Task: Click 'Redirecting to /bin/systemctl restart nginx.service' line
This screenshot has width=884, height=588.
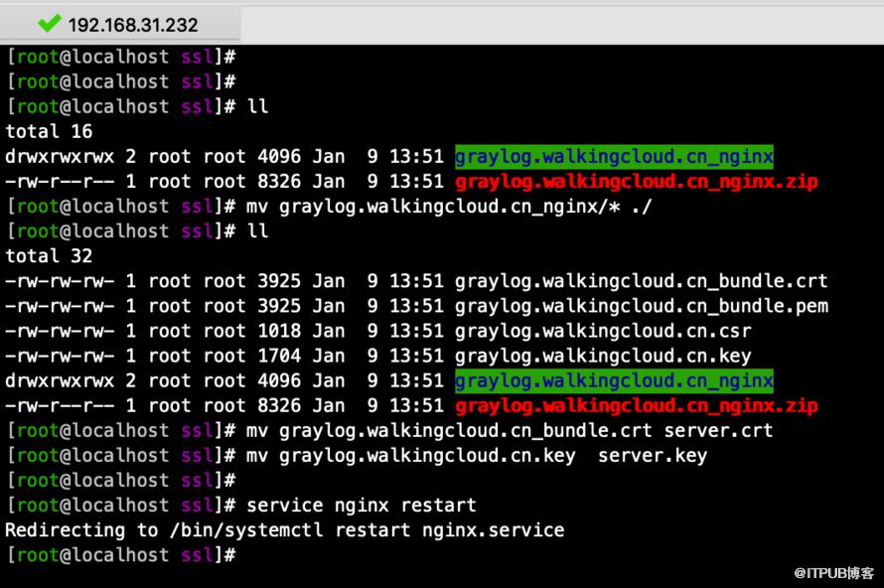Action: click(285, 530)
